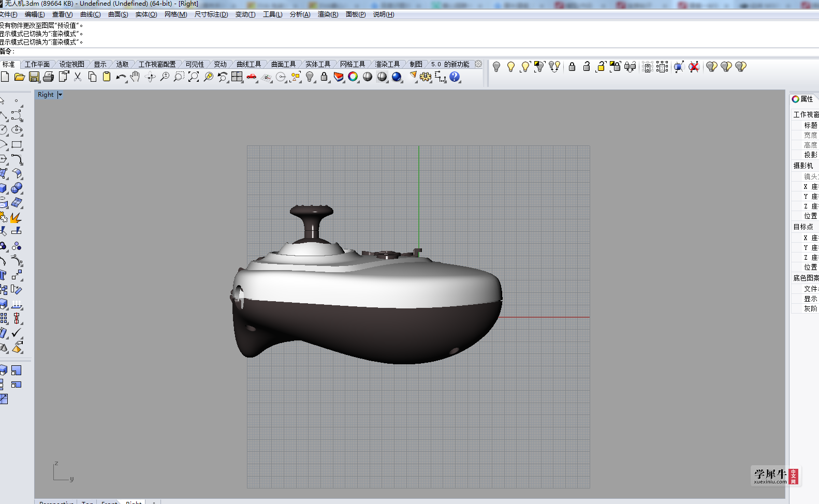The width and height of the screenshot is (819, 504).
Task: Select the Rectangle tool in the sidebar
Action: (17, 145)
